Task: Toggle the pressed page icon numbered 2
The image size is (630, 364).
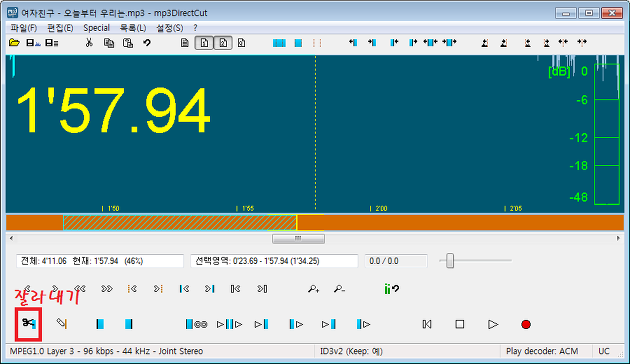Action: coord(223,43)
